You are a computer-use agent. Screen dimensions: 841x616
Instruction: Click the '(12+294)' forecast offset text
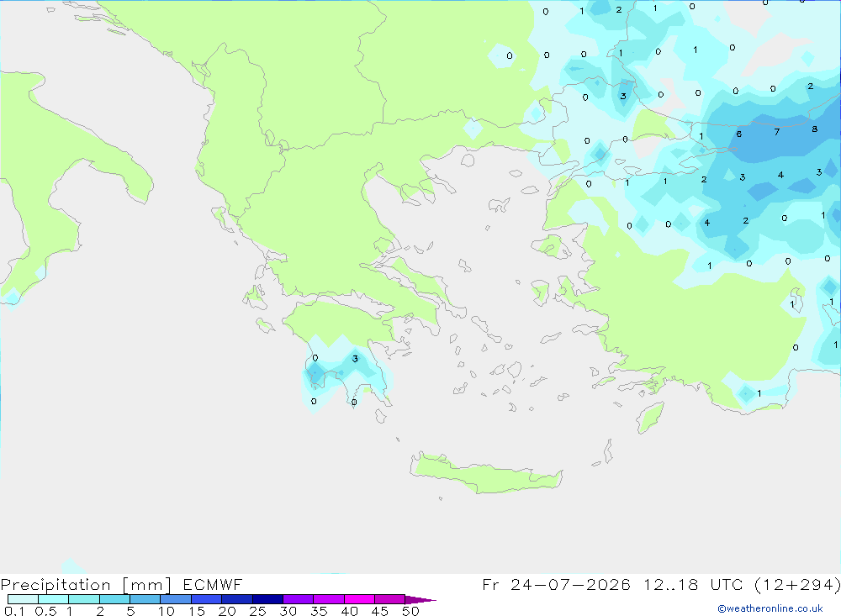point(797,584)
